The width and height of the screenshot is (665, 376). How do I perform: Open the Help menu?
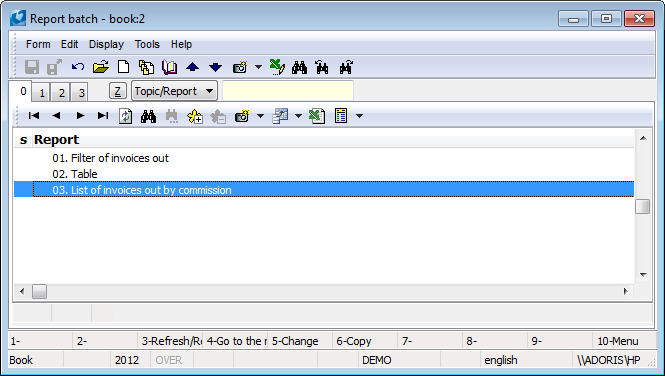pos(182,44)
